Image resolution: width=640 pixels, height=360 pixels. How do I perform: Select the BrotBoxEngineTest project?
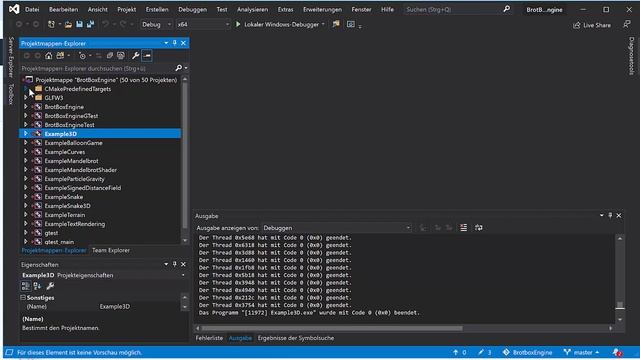[69, 125]
